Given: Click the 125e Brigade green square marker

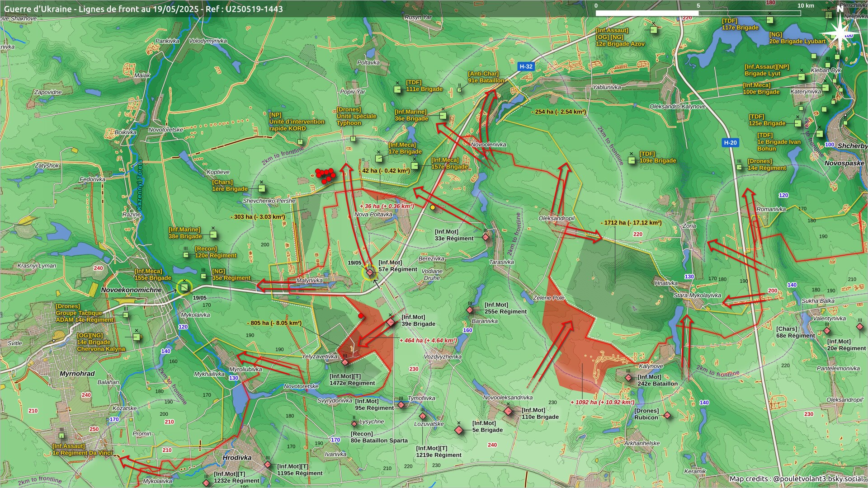Looking at the screenshot, I should tap(798, 123).
